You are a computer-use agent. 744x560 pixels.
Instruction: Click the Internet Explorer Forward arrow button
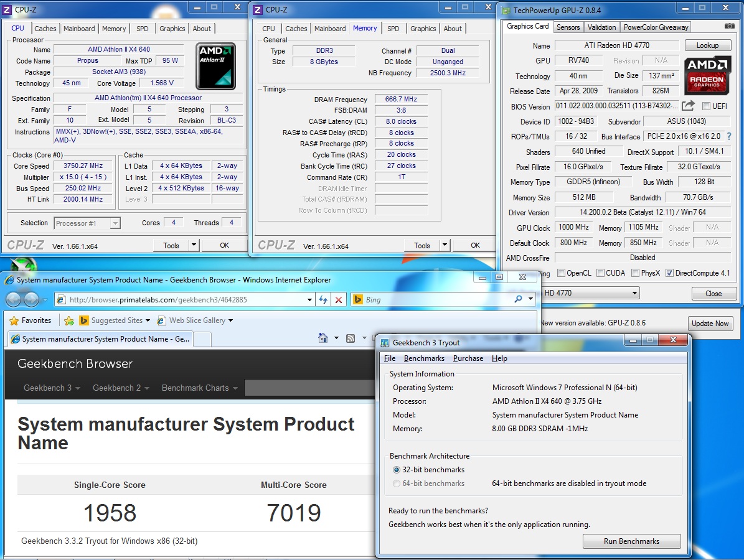click(x=31, y=299)
